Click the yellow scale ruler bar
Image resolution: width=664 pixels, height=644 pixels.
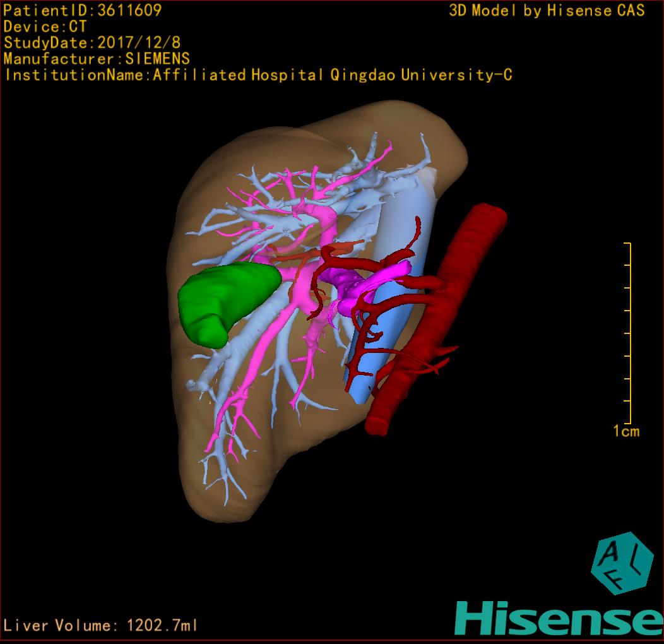[x=630, y=333]
